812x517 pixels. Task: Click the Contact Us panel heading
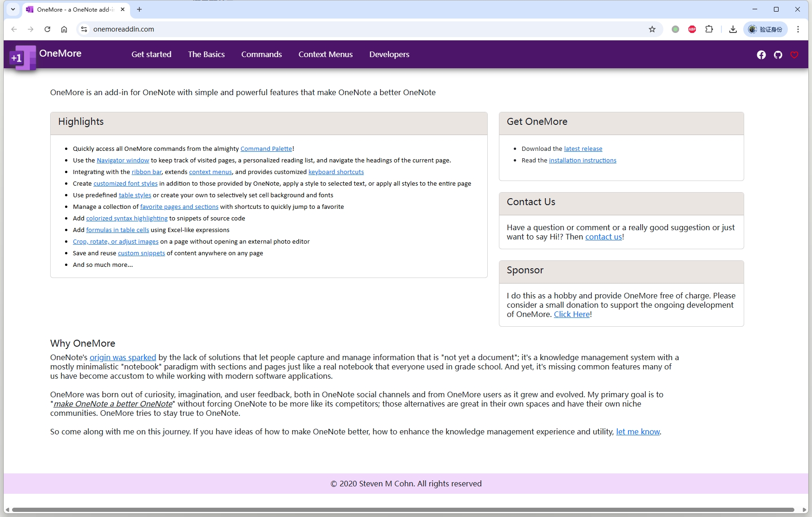click(531, 202)
